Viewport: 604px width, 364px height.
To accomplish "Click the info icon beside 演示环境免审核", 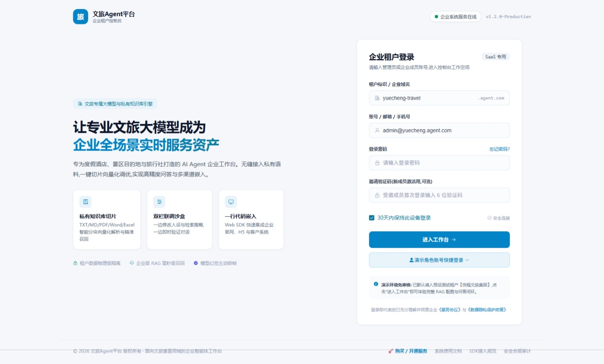I will tap(376, 284).
